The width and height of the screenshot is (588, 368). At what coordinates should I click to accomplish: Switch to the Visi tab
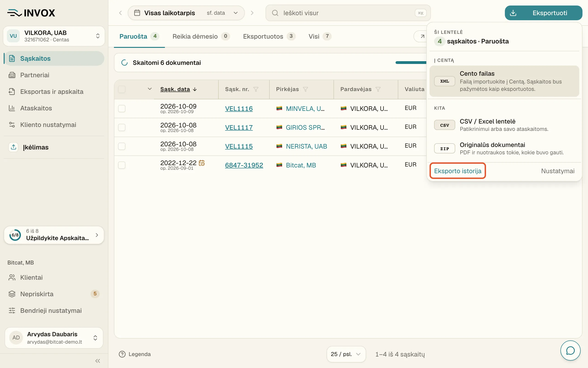[x=320, y=36]
